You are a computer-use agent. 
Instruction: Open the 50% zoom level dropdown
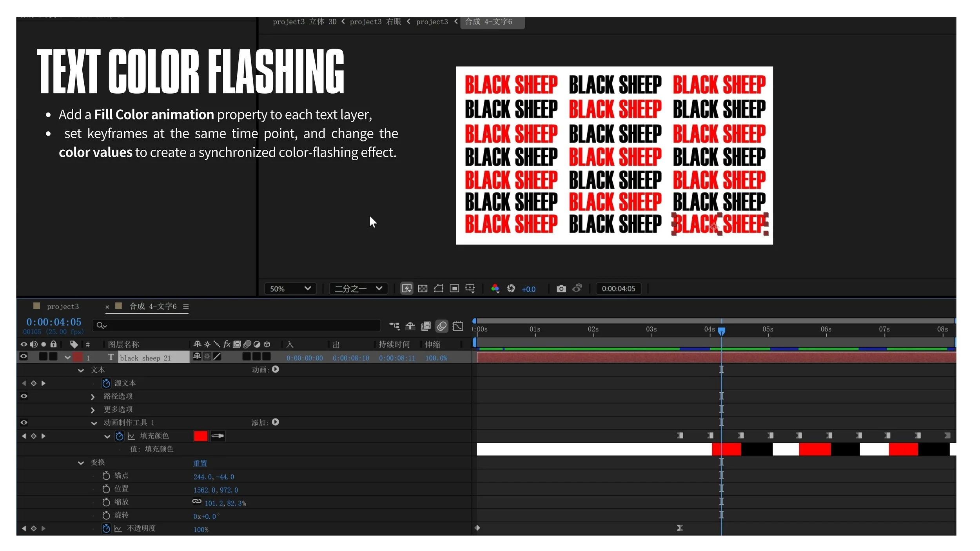(x=290, y=289)
